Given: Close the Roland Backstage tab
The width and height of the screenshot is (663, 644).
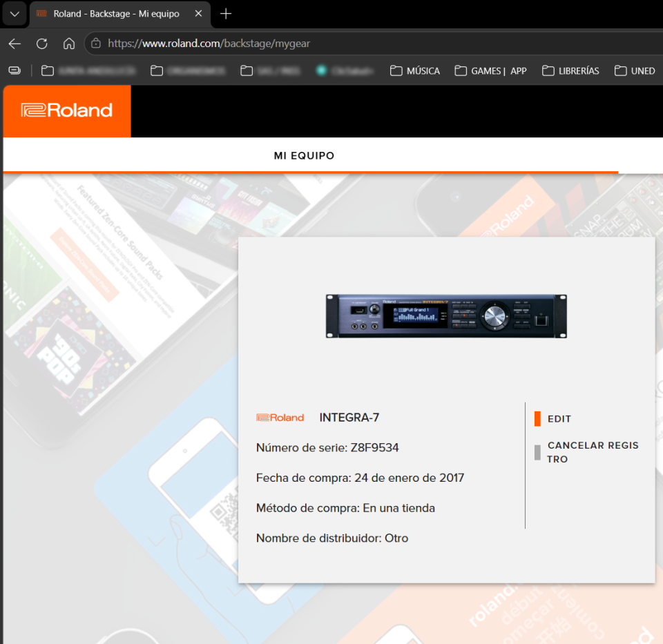Looking at the screenshot, I should pyautogui.click(x=198, y=14).
